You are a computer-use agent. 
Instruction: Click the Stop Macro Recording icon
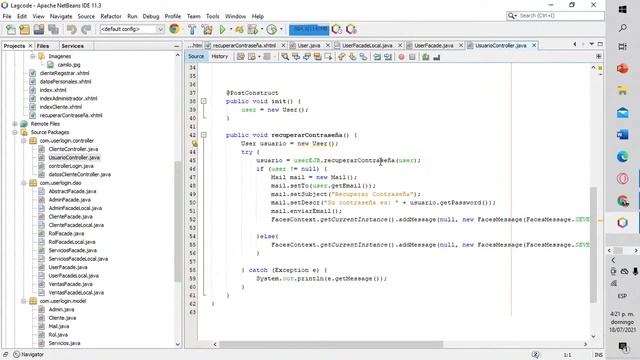click(x=412, y=57)
